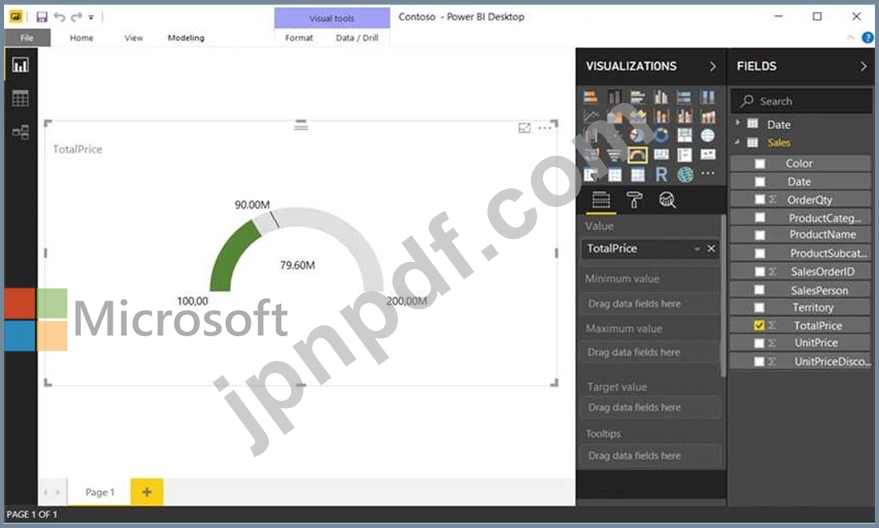Check the Color field checkbox
The height and width of the screenshot is (528, 879).
[x=760, y=164]
